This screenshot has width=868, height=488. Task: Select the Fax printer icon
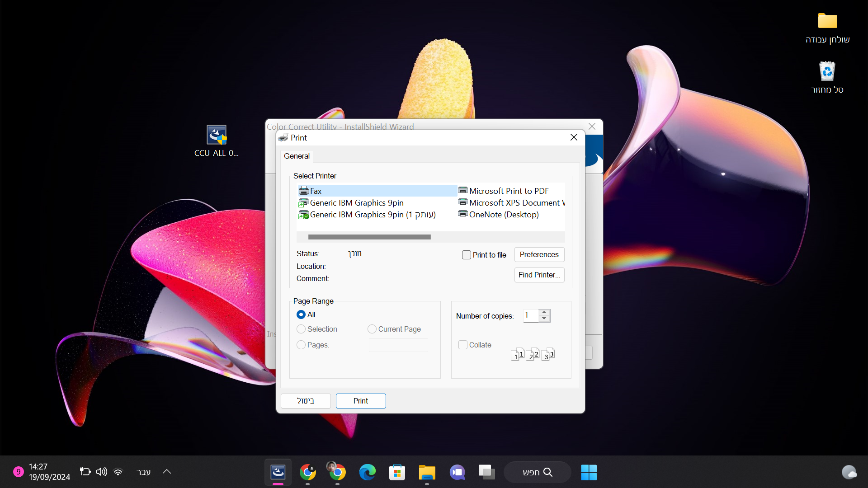click(304, 191)
